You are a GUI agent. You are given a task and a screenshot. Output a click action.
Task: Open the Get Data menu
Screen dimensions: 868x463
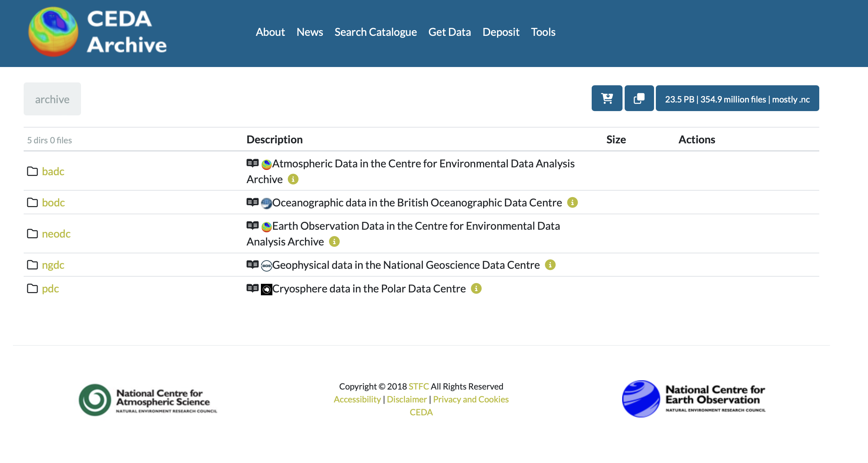(x=449, y=32)
